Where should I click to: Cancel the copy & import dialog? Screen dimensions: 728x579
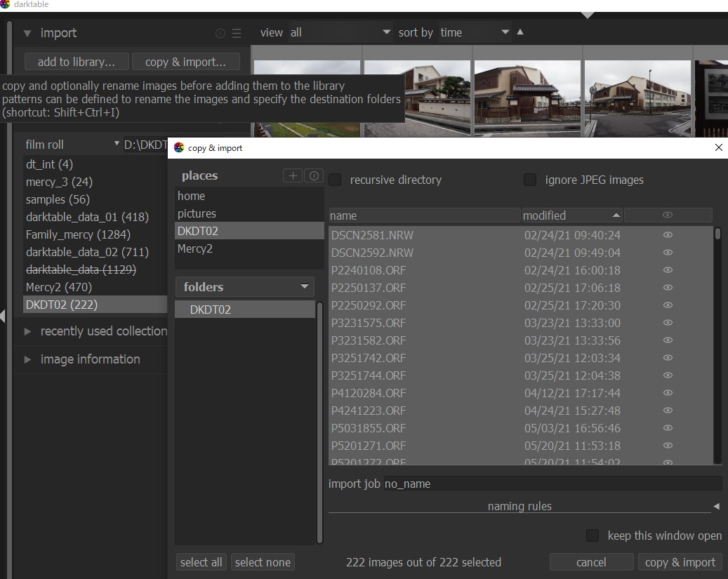(x=591, y=562)
